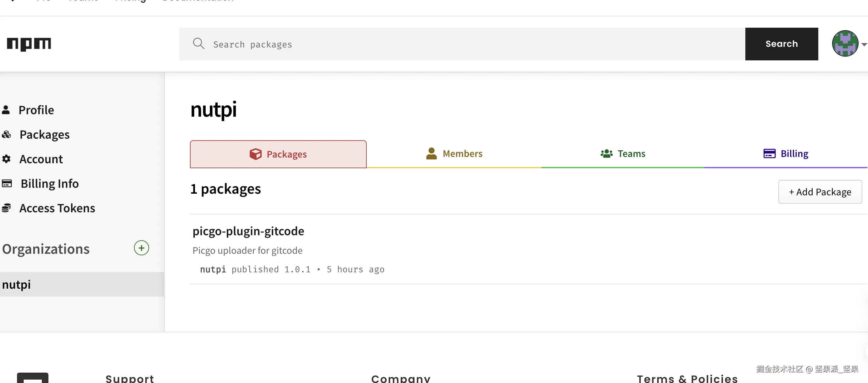Select the Packages tab
868x383 pixels.
pyautogui.click(x=278, y=154)
